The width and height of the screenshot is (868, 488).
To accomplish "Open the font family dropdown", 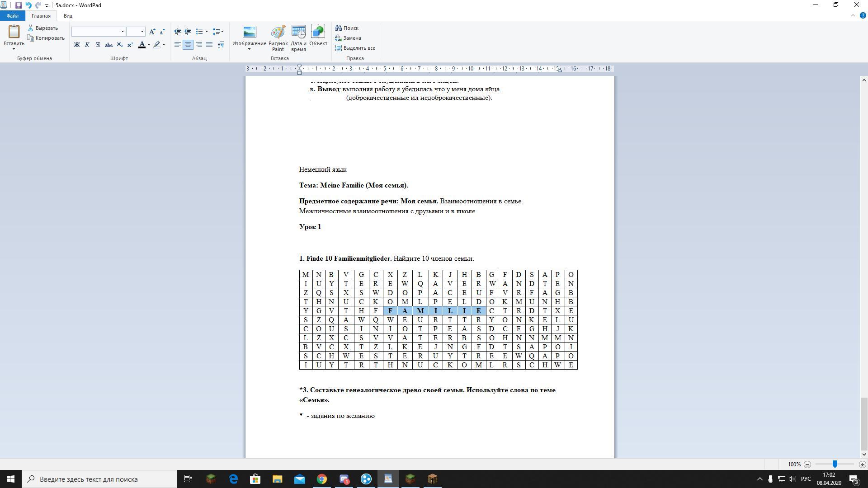I will click(123, 32).
